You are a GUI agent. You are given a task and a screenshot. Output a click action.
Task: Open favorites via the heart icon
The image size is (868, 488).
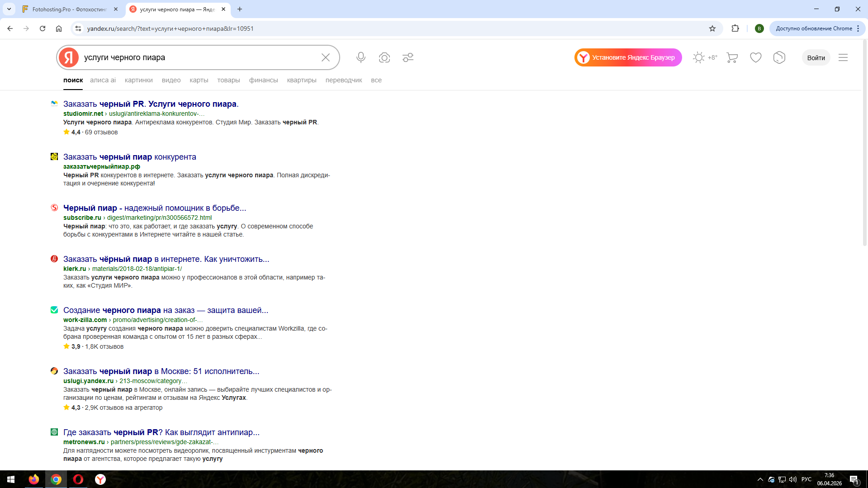pyautogui.click(x=756, y=57)
